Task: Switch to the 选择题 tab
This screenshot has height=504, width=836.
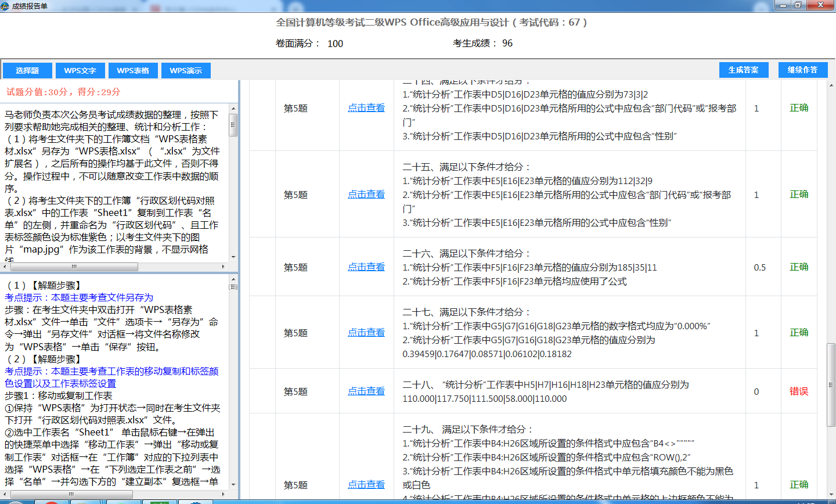Action: pos(27,70)
